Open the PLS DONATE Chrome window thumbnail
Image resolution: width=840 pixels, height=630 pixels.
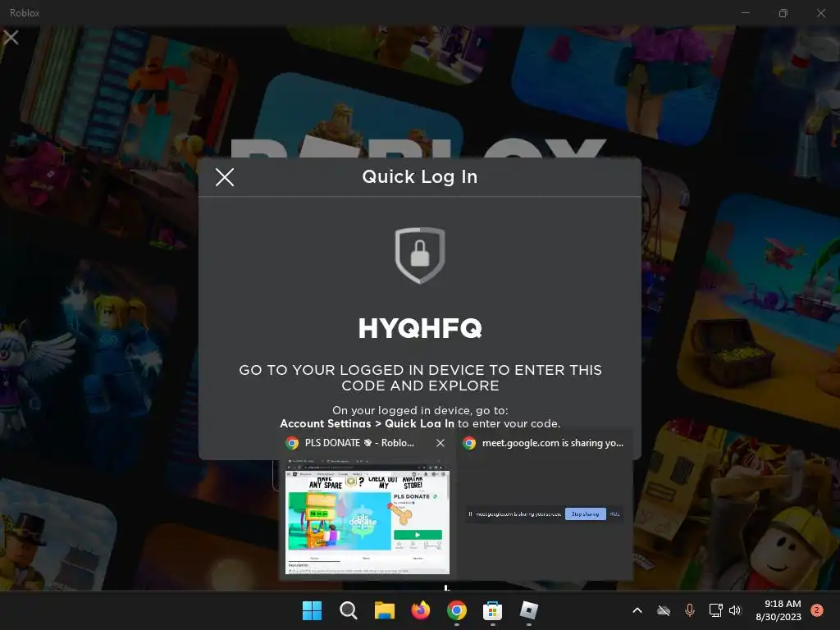point(367,517)
